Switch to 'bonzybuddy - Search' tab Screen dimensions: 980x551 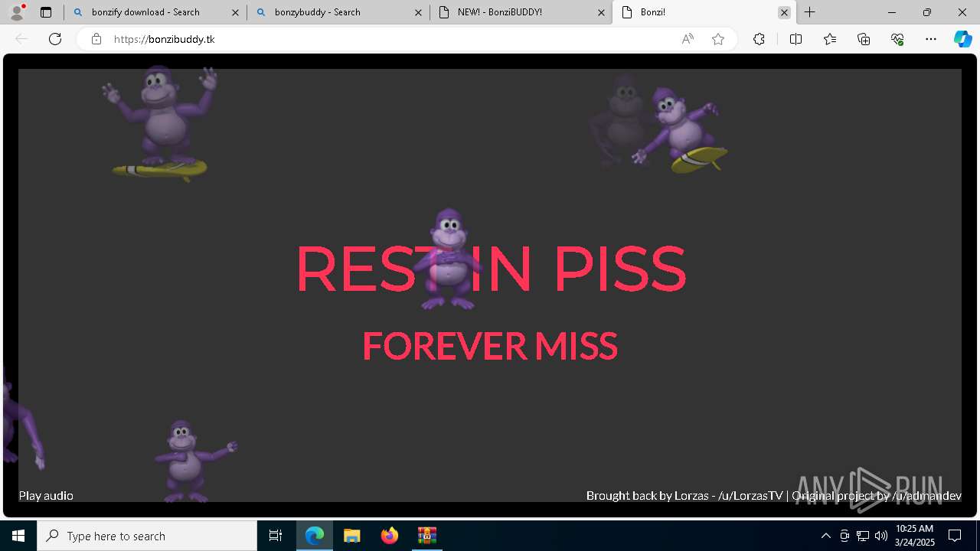pos(338,12)
